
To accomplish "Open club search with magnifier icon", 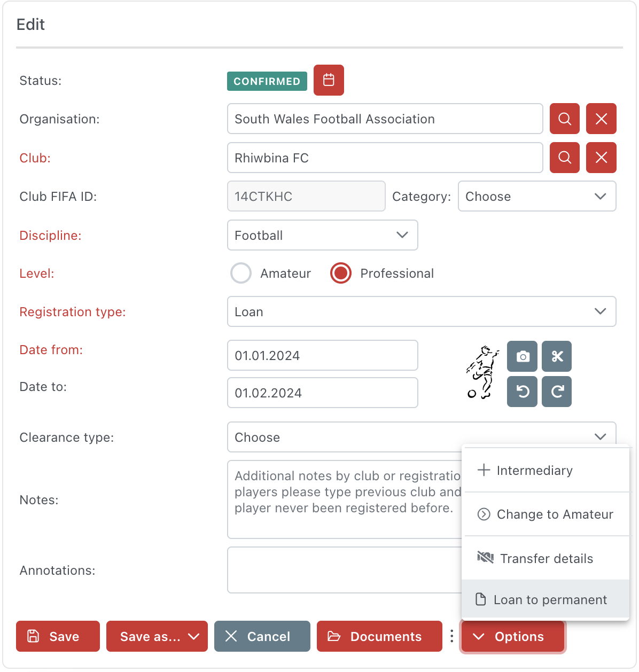I will 565,158.
